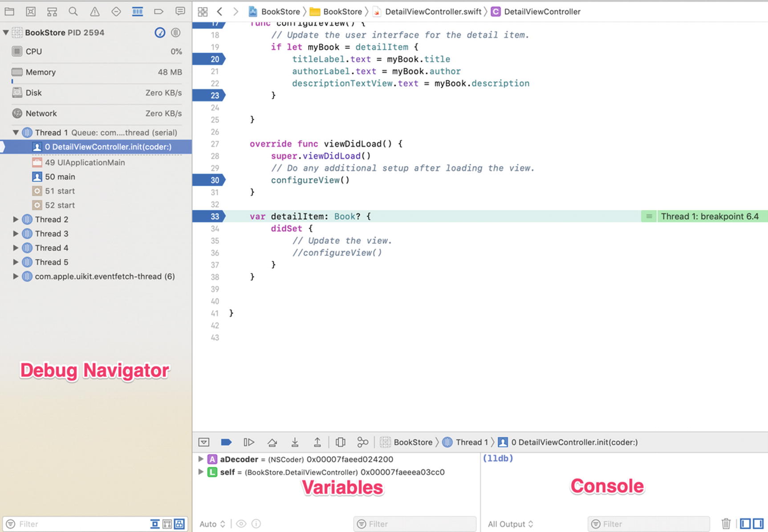Hide the debug area
This screenshot has height=532, width=768.
[x=204, y=442]
